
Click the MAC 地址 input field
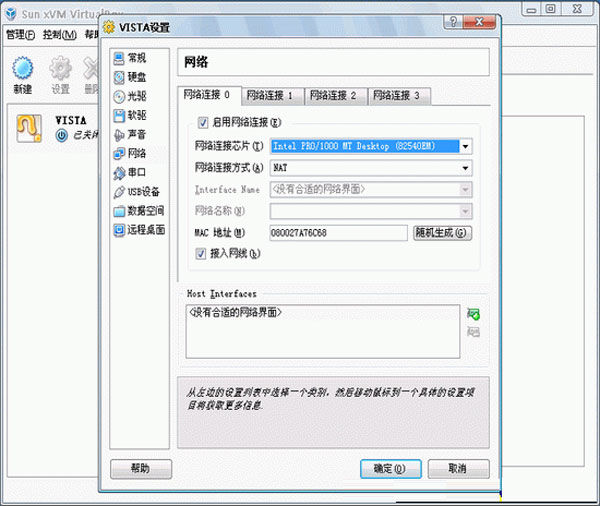[x=338, y=233]
